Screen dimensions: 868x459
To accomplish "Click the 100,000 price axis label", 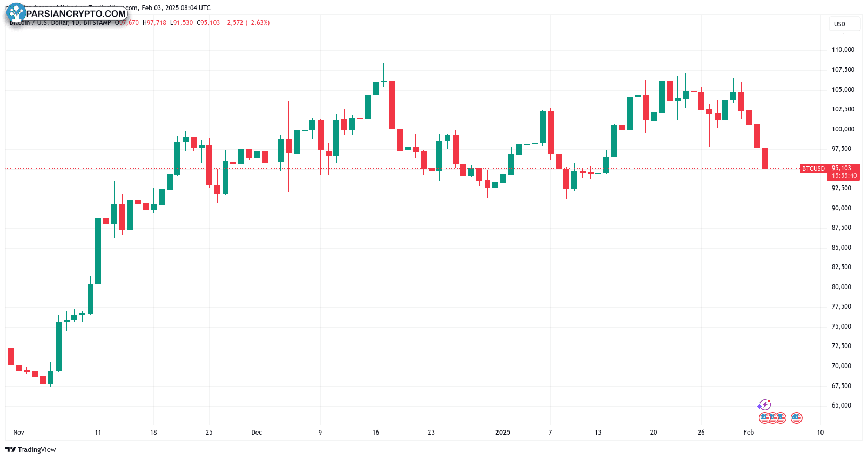I will [843, 129].
